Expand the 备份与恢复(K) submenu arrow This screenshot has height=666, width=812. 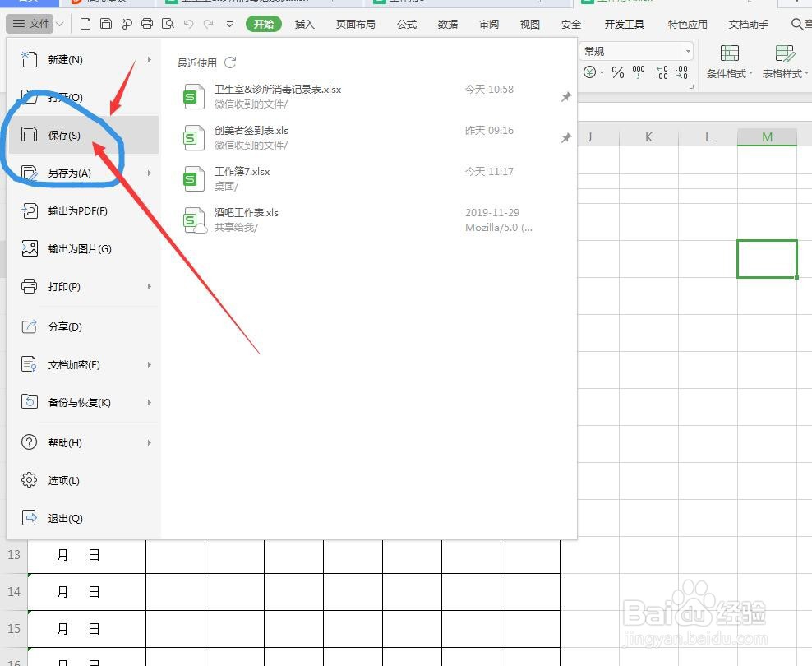coord(149,402)
